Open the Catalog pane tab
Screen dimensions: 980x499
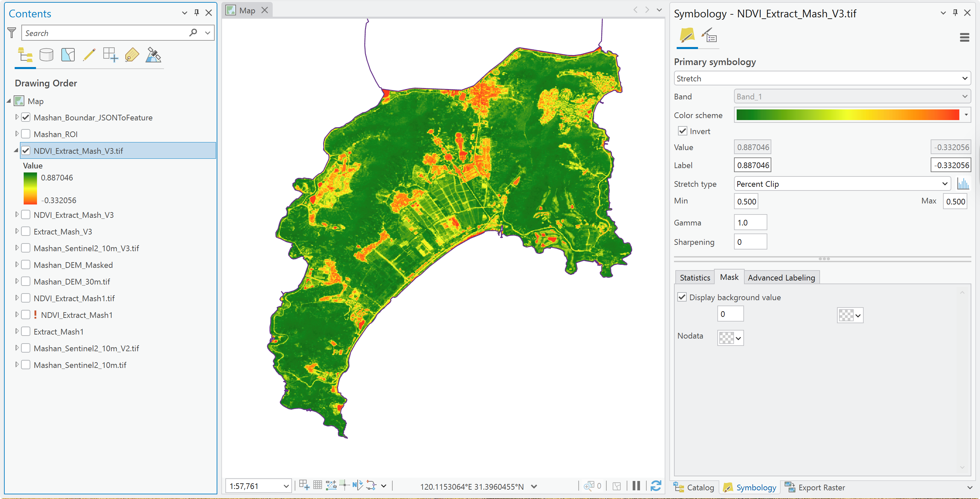694,487
